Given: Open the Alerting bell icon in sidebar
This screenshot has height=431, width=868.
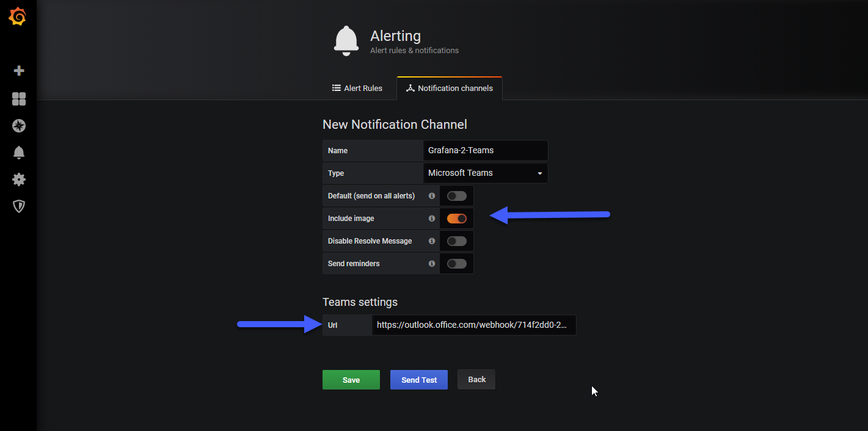Looking at the screenshot, I should pyautogui.click(x=18, y=153).
